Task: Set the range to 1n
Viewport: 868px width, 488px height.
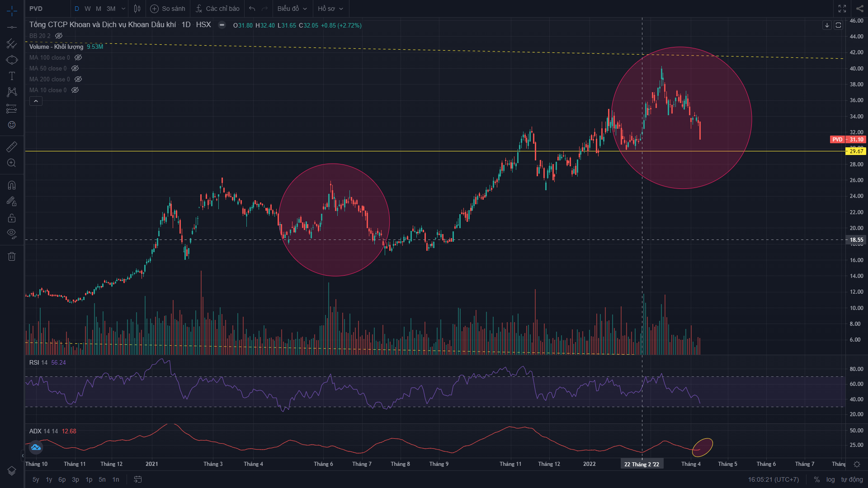Action: [x=116, y=479]
